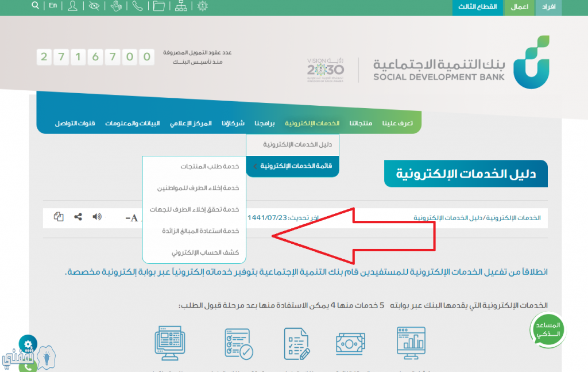This screenshot has height=372, width=588.
Task: Open the قنوات التواصل menu
Action: click(75, 123)
